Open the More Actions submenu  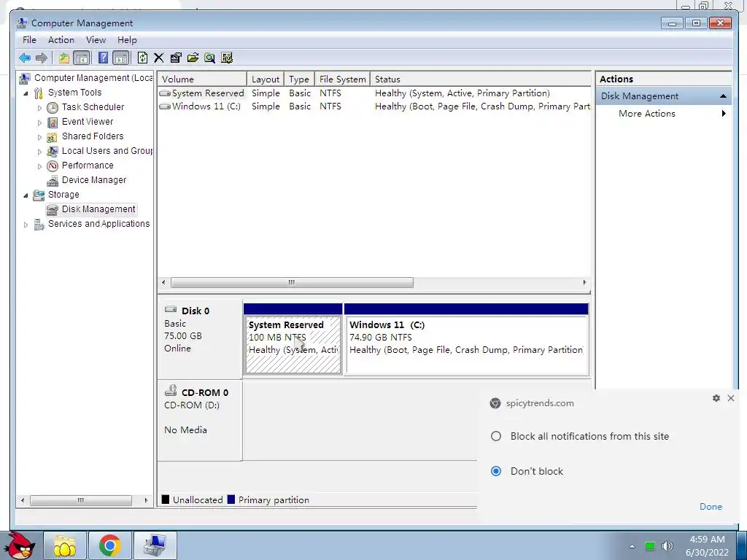point(663,113)
